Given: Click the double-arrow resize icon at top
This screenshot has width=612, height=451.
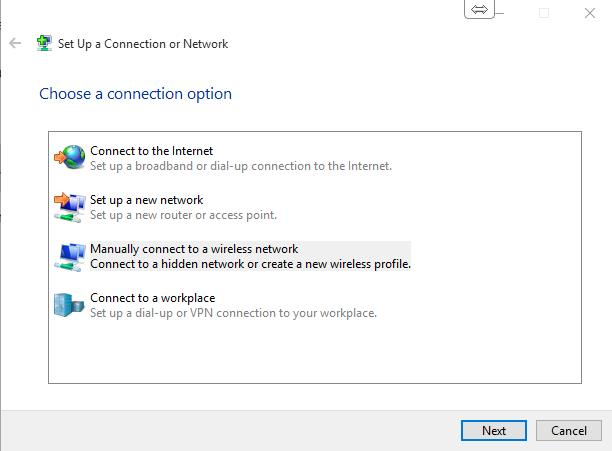Looking at the screenshot, I should tap(479, 9).
